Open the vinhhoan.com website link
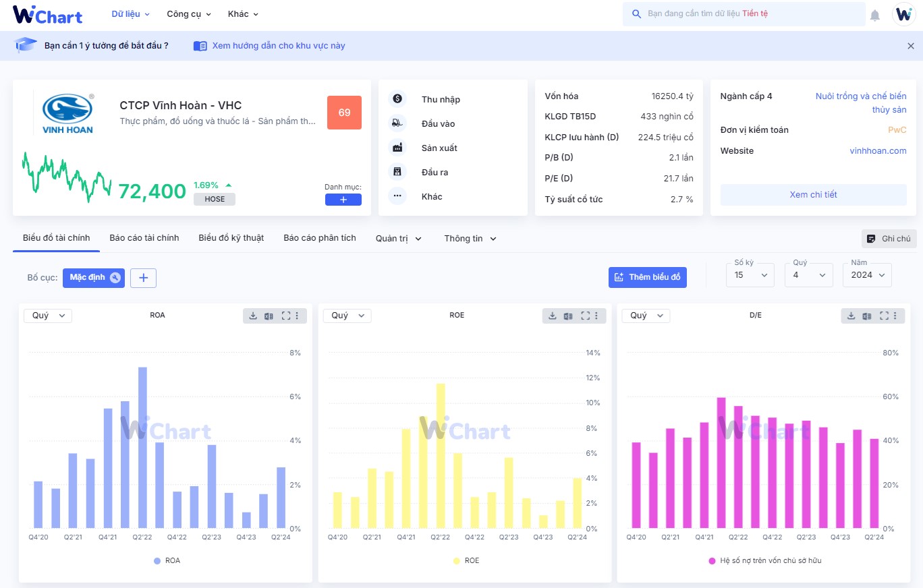 [x=878, y=151]
